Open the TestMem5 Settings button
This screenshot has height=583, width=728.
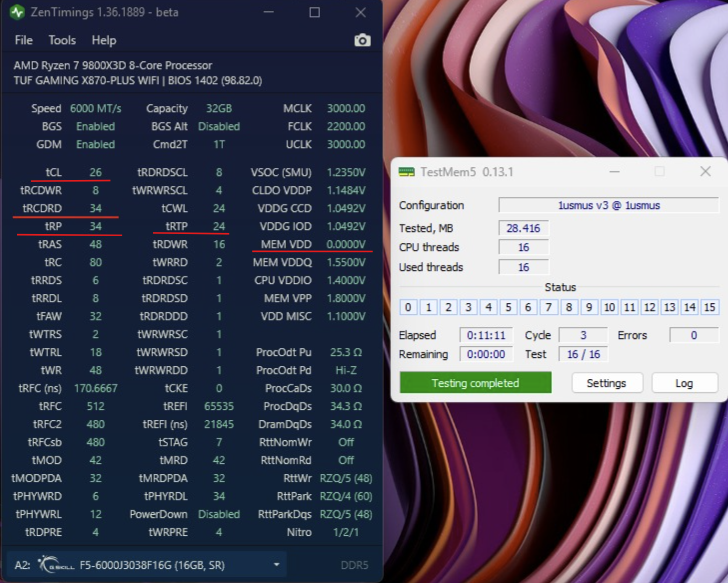[x=606, y=383]
